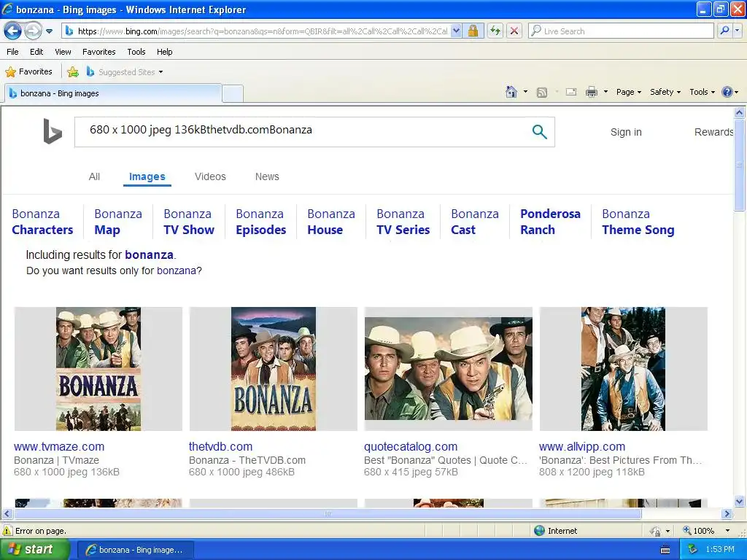This screenshot has width=747, height=560.
Task: Click the Sign in link
Action: tap(626, 132)
